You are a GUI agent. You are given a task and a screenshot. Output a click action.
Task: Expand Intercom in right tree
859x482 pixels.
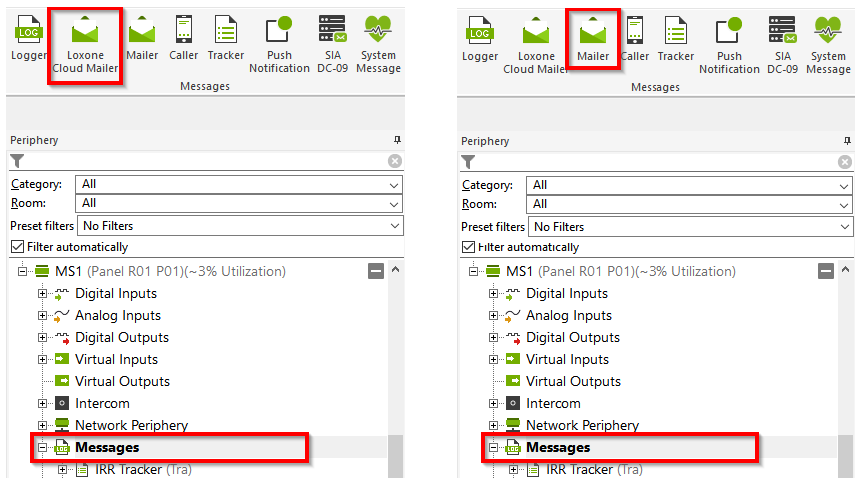tap(493, 403)
